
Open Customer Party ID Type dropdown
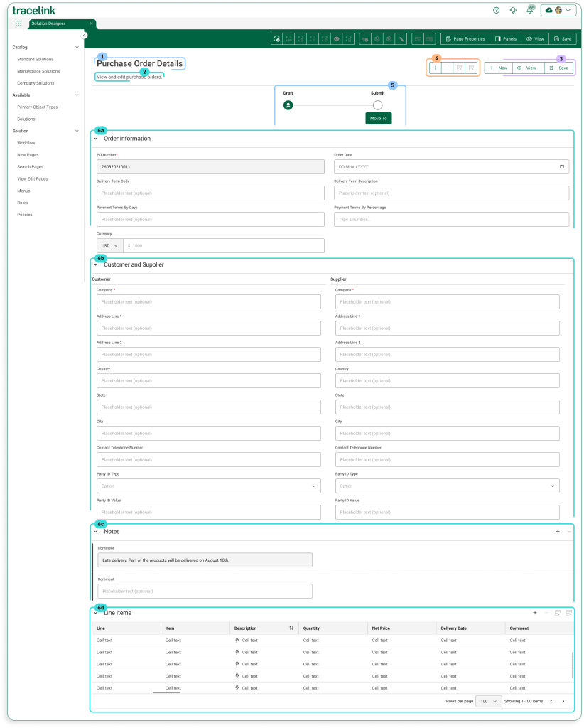[209, 486]
